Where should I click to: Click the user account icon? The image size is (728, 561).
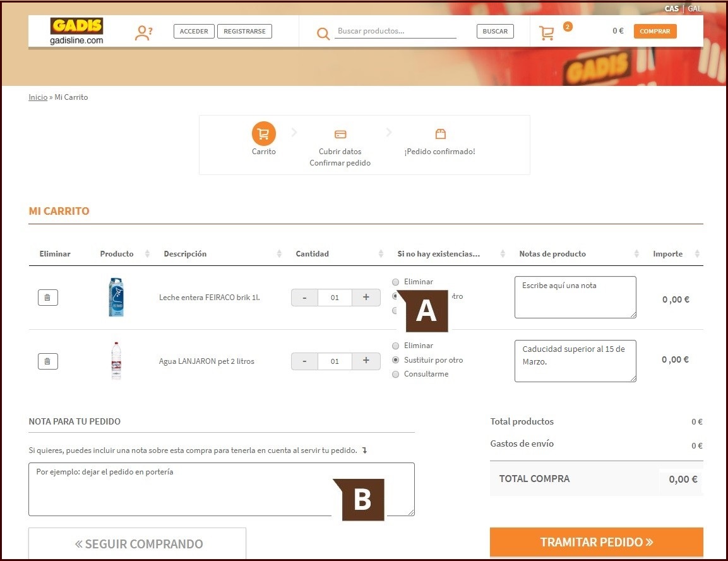click(x=143, y=32)
